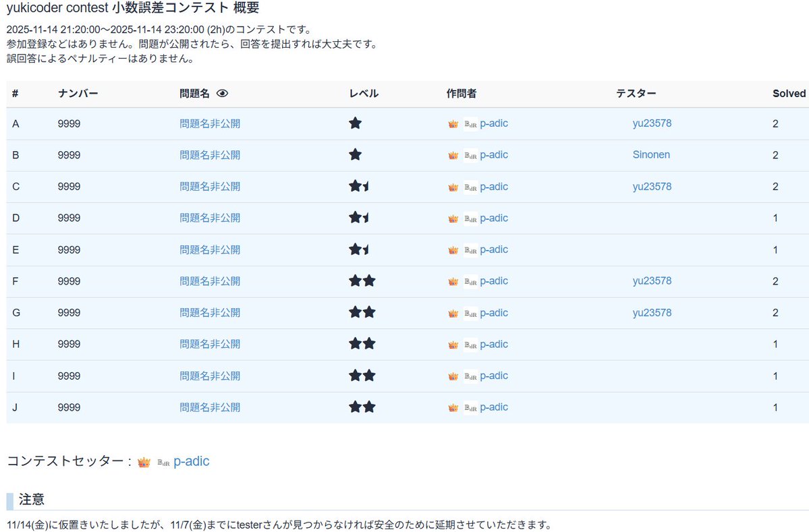
Task: Click the 作問者 column header
Action: pyautogui.click(x=462, y=93)
